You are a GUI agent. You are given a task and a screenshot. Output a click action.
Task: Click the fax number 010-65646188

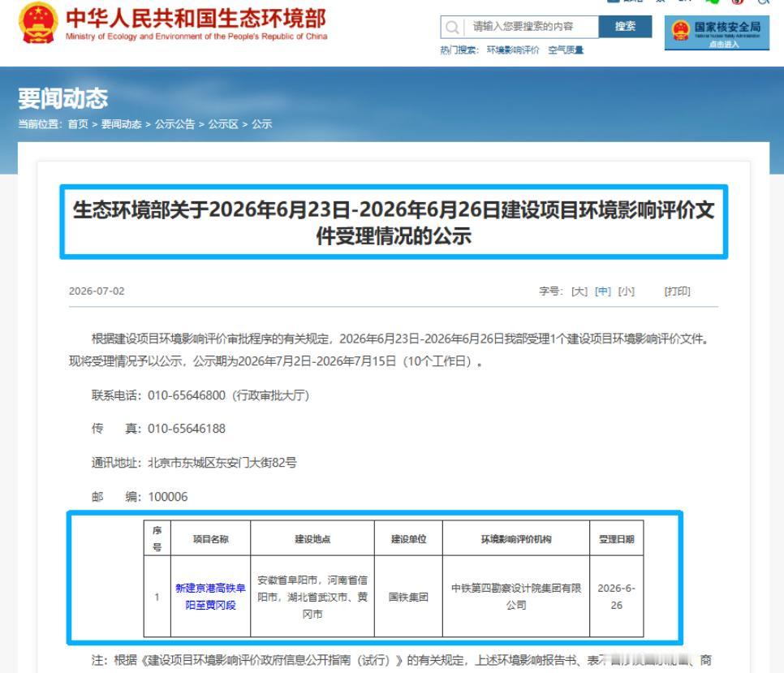coord(187,429)
